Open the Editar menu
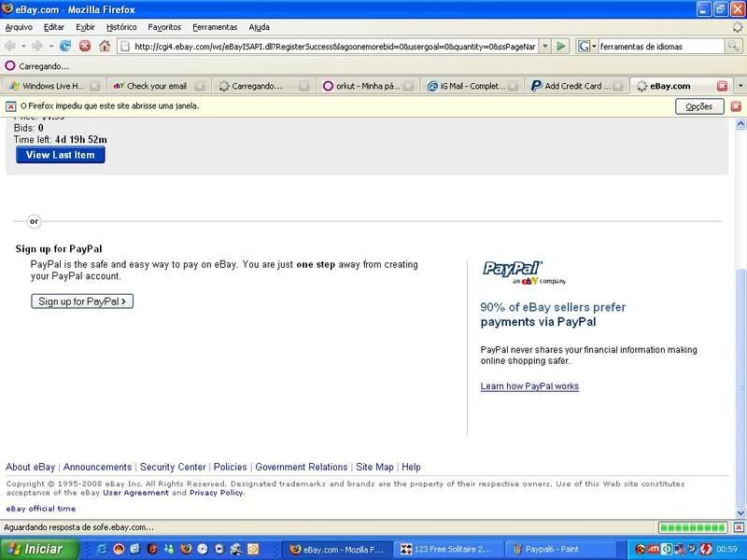This screenshot has height=560, width=747. [x=54, y=27]
